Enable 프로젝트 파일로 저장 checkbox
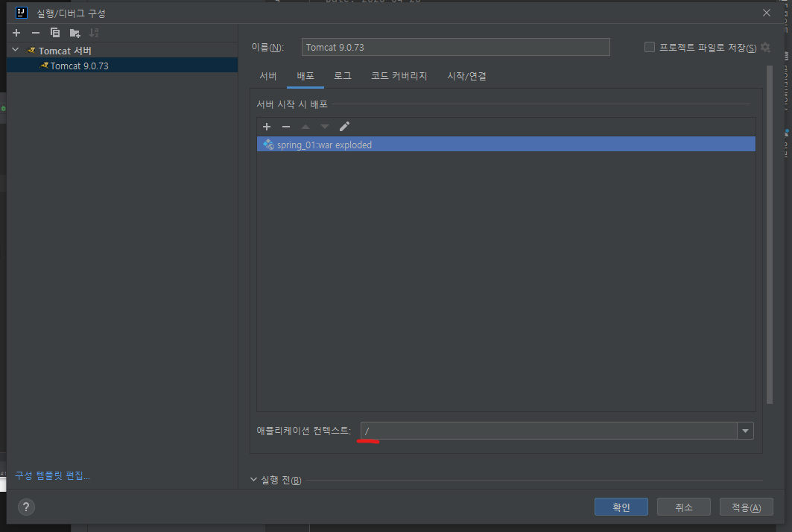The height and width of the screenshot is (532, 792). coord(650,47)
